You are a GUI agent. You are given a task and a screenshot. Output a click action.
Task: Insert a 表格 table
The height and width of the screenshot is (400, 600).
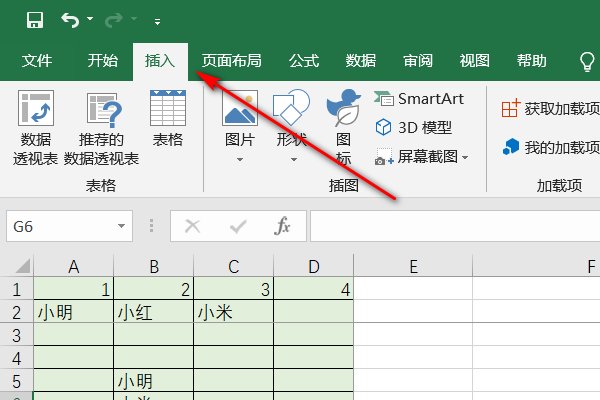point(168,119)
